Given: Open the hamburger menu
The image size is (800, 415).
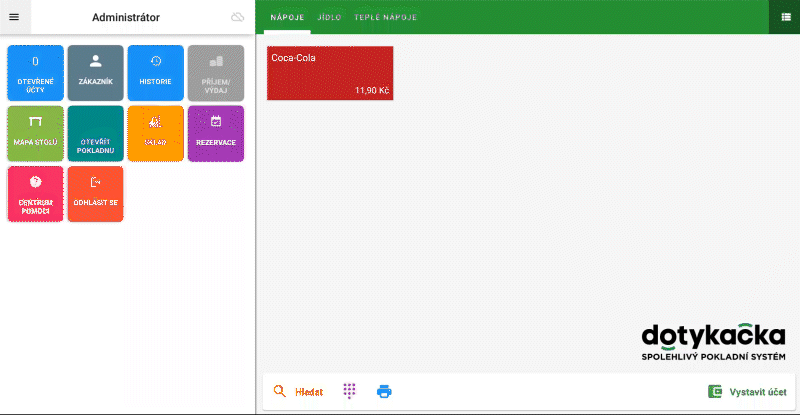Looking at the screenshot, I should (14, 17).
